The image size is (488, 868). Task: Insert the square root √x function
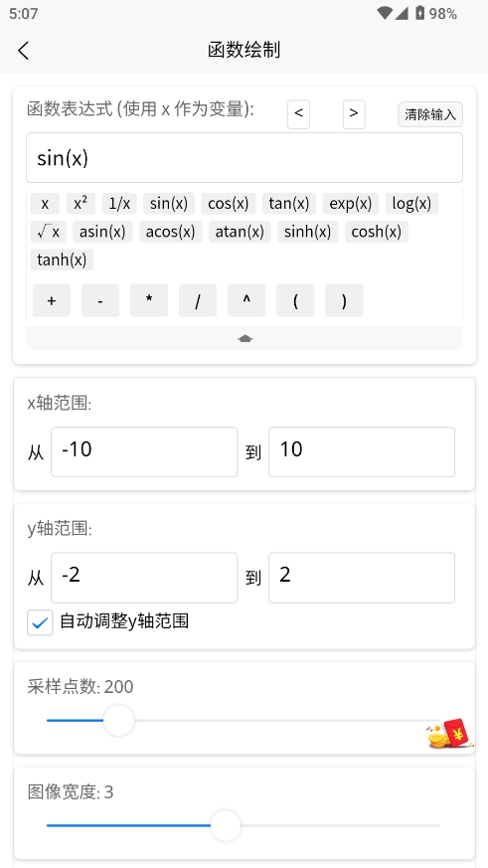point(48,232)
